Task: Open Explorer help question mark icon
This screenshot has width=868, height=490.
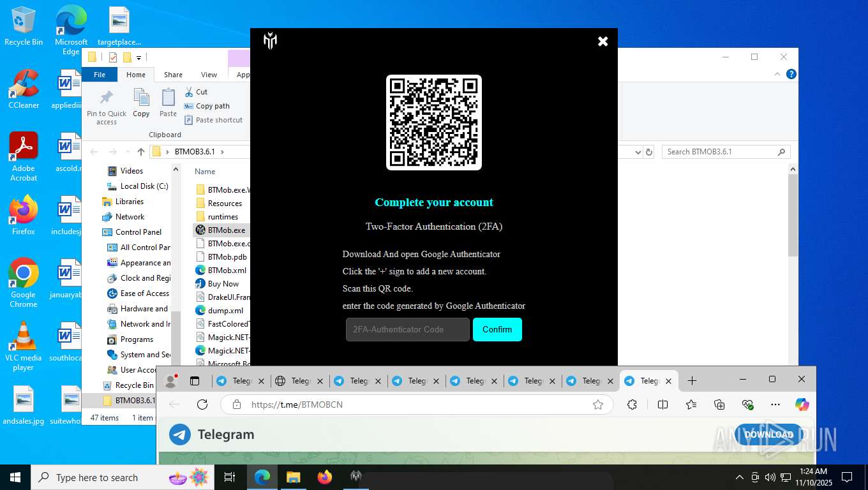Action: (791, 74)
